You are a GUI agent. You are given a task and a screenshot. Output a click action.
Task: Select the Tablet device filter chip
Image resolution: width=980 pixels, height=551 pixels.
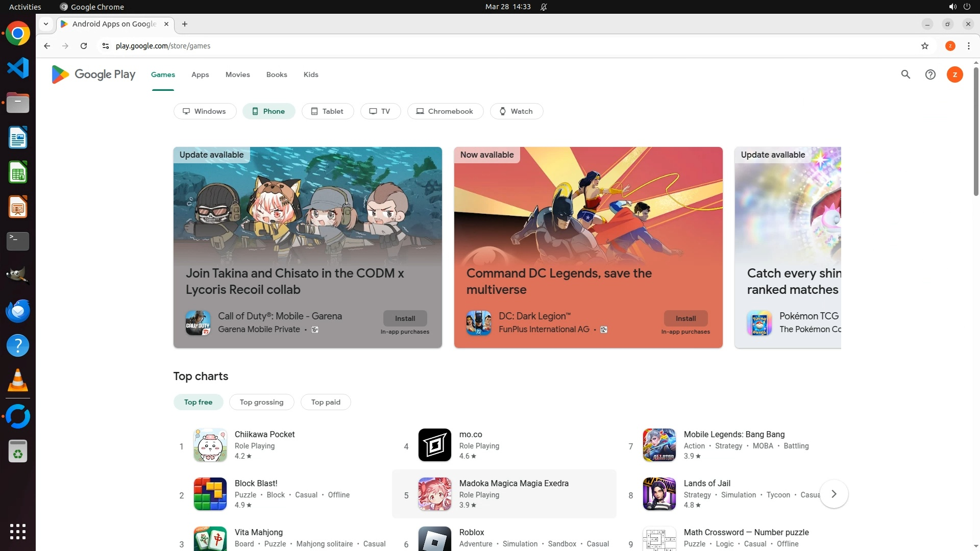(327, 111)
